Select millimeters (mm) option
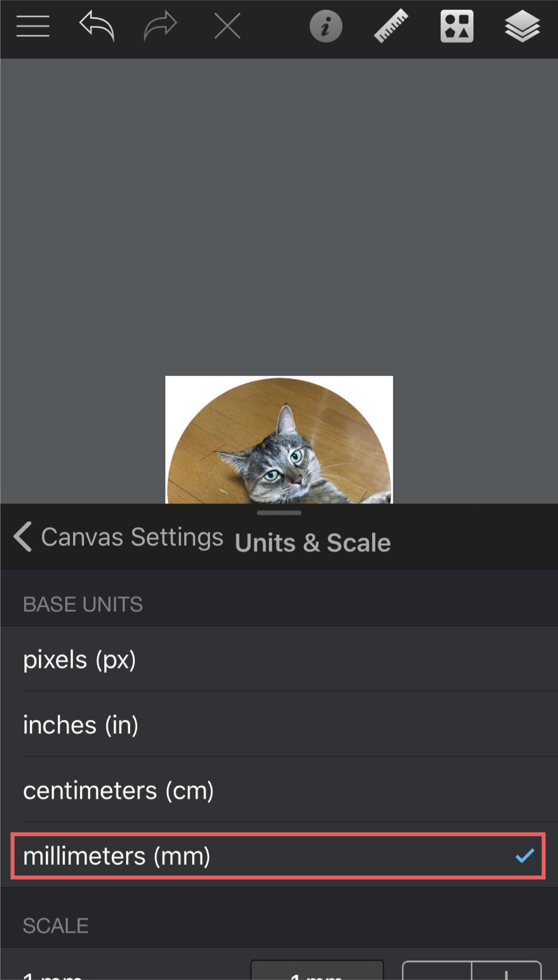 pyautogui.click(x=278, y=856)
